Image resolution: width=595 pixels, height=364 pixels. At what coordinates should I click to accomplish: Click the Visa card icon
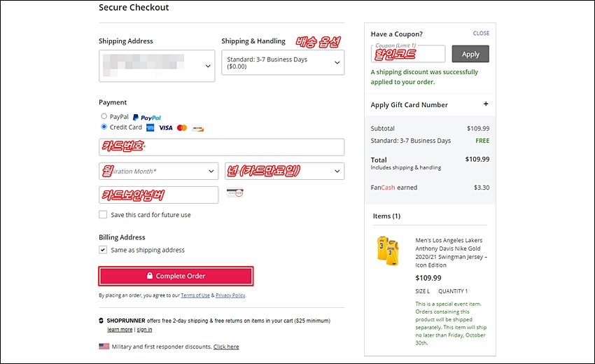(x=165, y=128)
